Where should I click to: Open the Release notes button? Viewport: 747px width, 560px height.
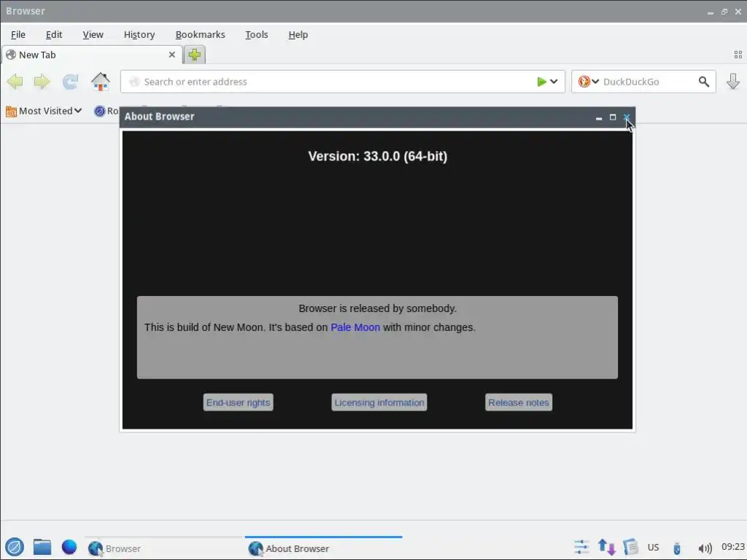click(x=519, y=402)
